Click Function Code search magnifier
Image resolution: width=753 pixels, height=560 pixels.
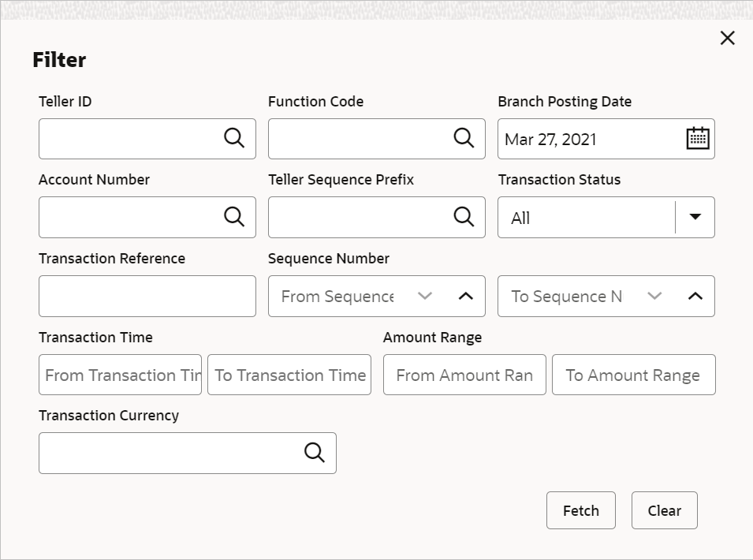(464, 138)
